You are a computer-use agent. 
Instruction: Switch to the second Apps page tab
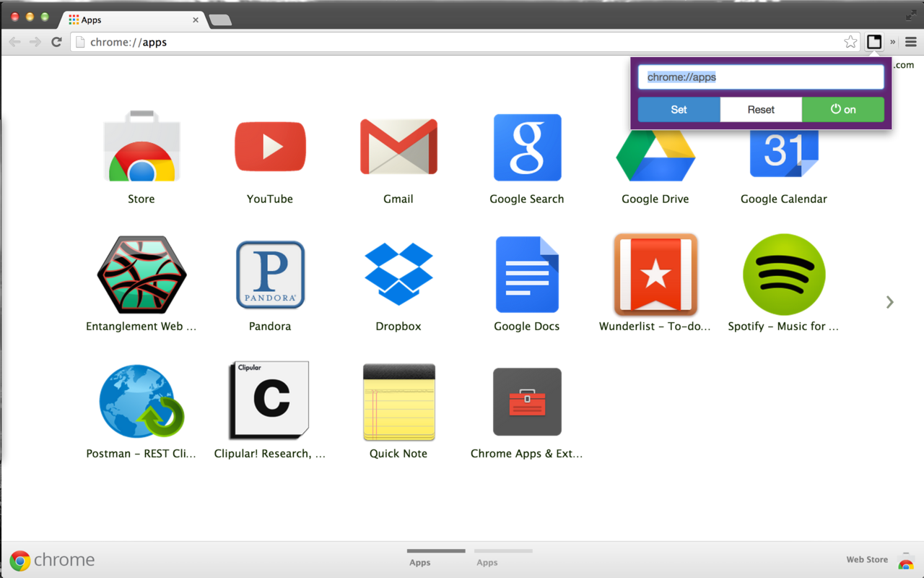(503, 557)
